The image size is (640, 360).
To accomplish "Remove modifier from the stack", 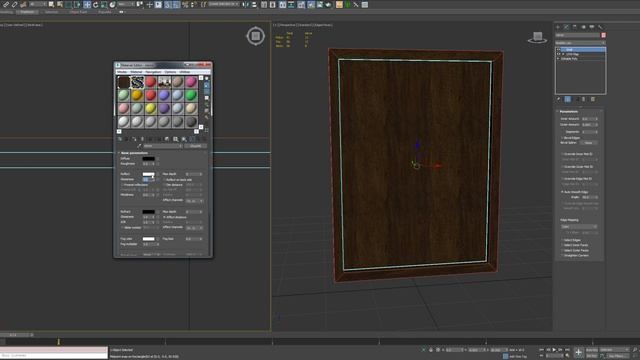I will click(x=583, y=99).
